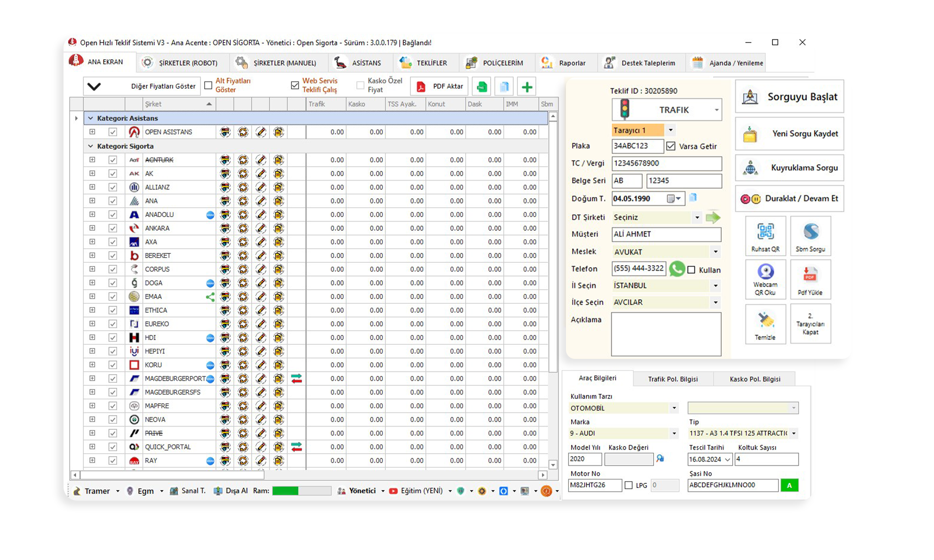This screenshot has height=560, width=934.
Task: Click Sorguyu Başlat button
Action: 790,97
